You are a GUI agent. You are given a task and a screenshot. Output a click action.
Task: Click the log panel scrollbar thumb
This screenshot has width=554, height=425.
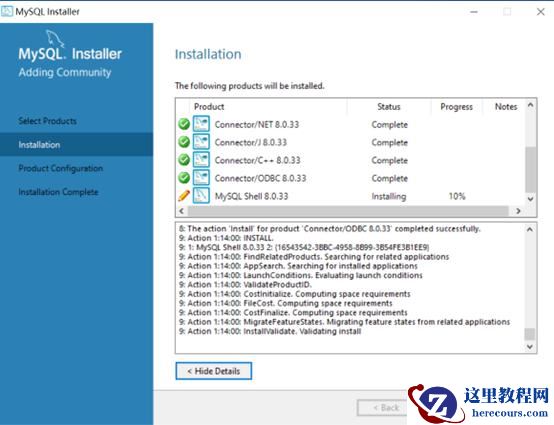(x=530, y=334)
